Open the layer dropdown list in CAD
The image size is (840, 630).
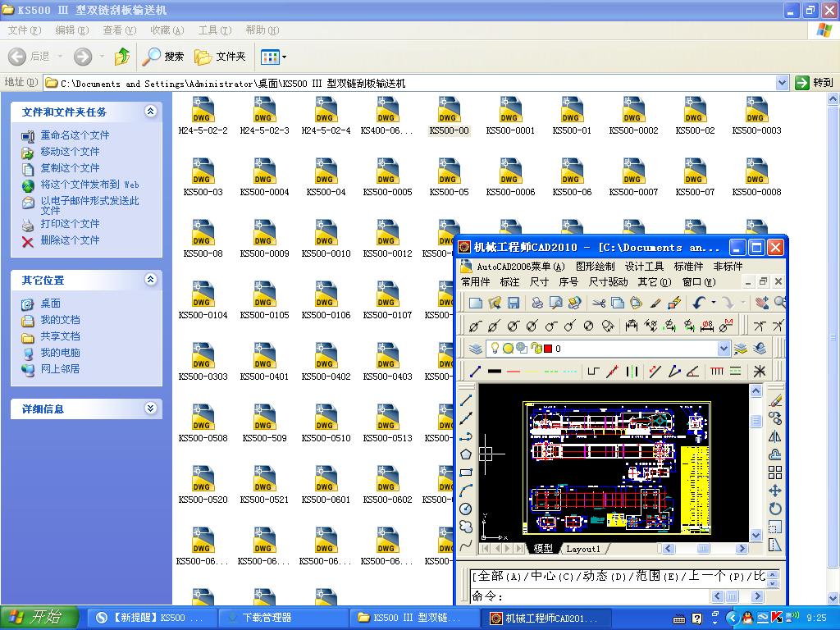pyautogui.click(x=724, y=349)
